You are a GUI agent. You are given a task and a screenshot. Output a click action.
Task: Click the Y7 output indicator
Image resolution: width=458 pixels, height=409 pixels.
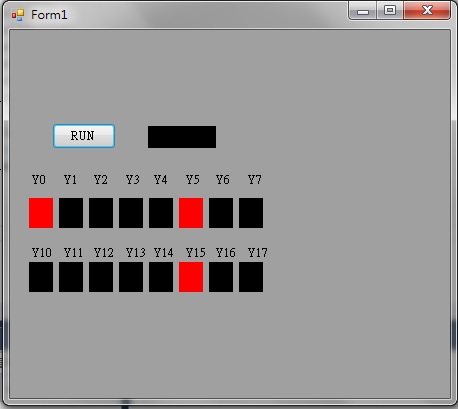(x=251, y=213)
